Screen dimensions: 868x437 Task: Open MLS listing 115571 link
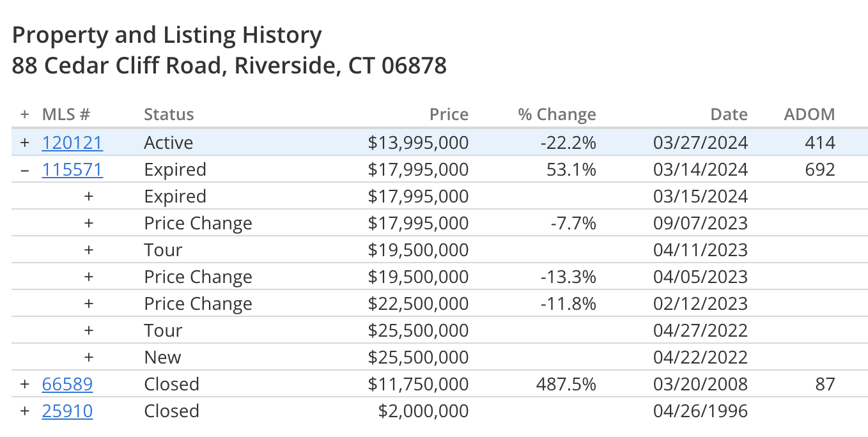72,170
